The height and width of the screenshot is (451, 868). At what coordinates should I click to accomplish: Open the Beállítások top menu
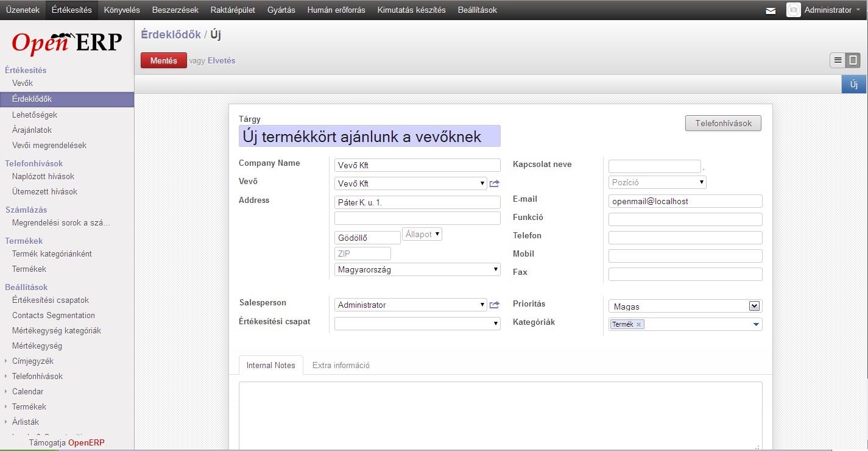478,10
